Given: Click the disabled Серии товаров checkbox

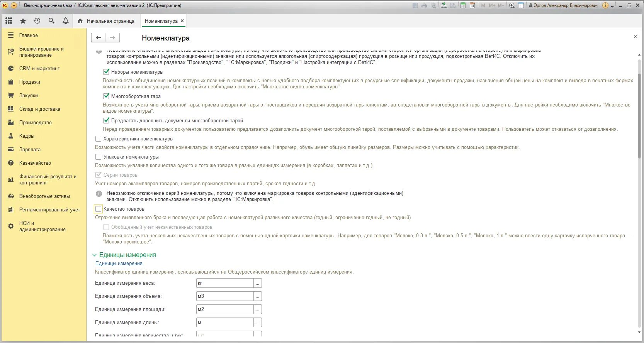Looking at the screenshot, I should [99, 175].
